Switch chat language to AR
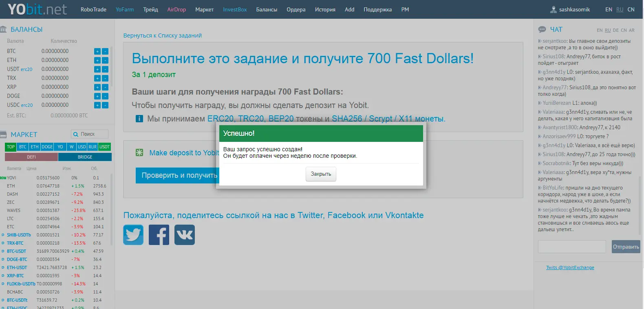 [631, 30]
